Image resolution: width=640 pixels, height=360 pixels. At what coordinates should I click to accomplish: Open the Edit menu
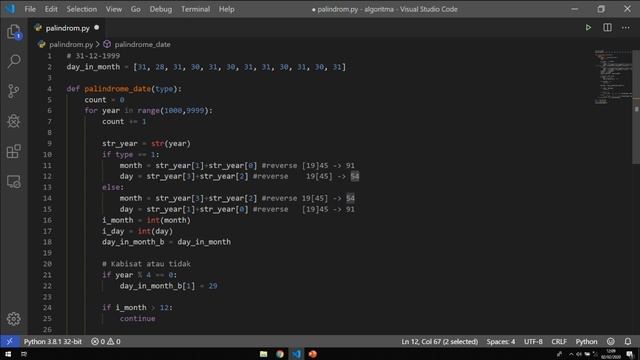(x=51, y=9)
